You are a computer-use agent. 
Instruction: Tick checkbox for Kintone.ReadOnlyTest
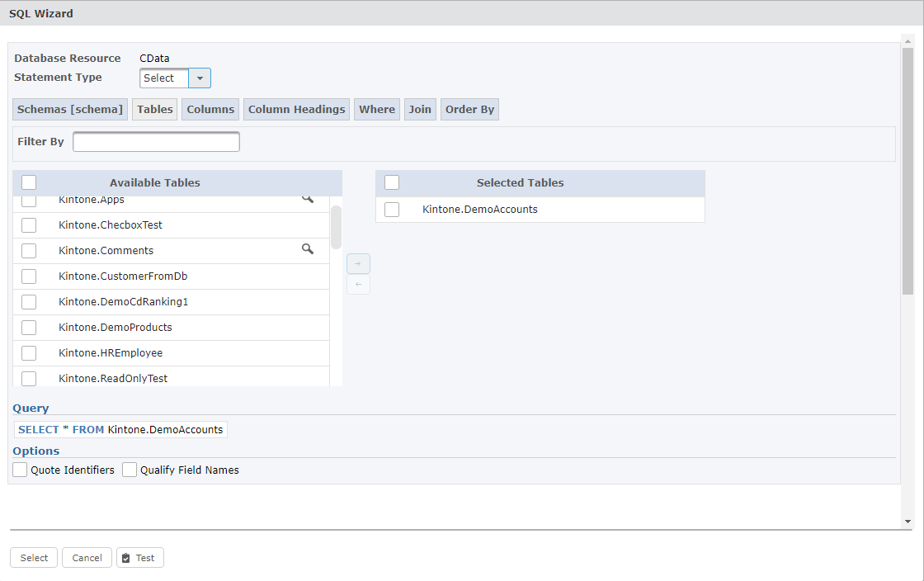(29, 378)
